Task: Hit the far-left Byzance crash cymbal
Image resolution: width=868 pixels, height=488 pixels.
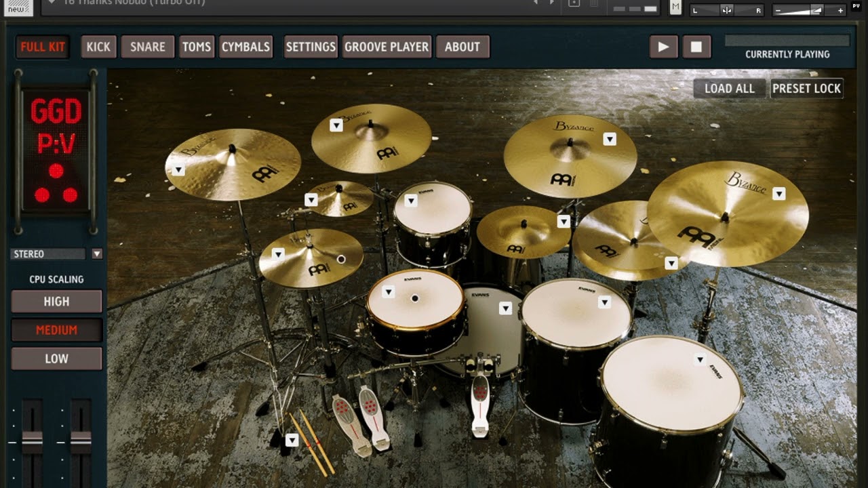Action: [233, 164]
